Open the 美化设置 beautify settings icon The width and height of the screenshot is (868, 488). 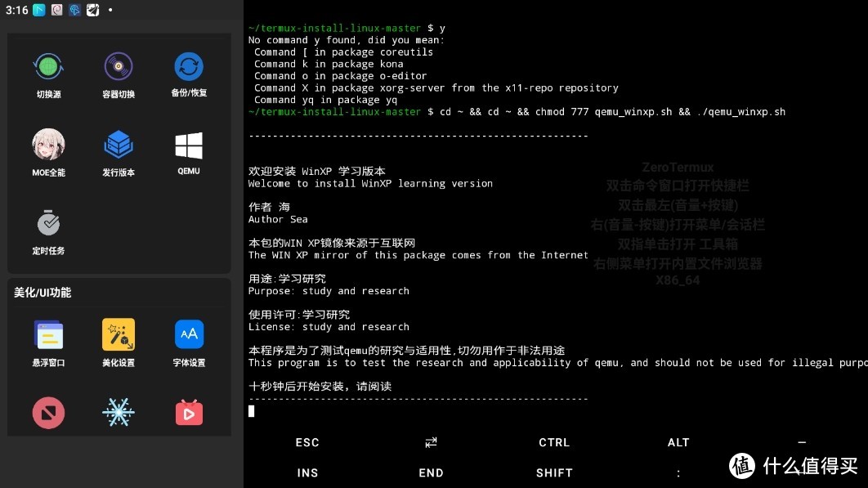click(119, 334)
